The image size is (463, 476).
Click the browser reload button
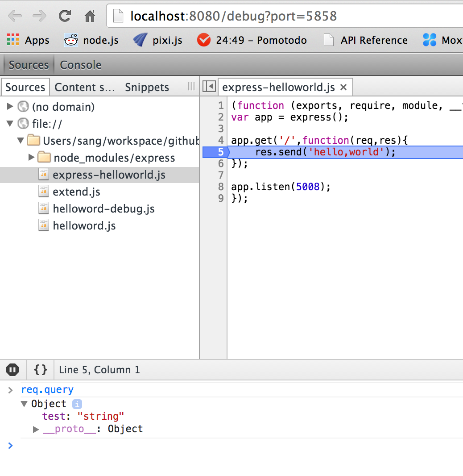coord(65,17)
